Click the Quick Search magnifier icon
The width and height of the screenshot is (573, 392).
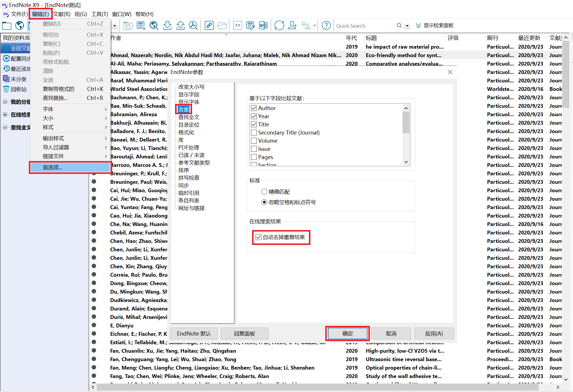(399, 26)
